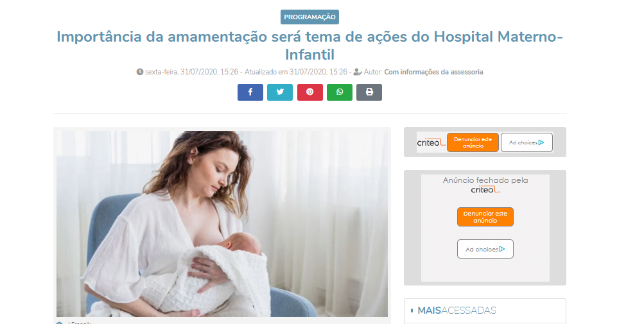This screenshot has height=324, width=644.
Task: Open the breastfeeding mother photo
Action: [222, 224]
